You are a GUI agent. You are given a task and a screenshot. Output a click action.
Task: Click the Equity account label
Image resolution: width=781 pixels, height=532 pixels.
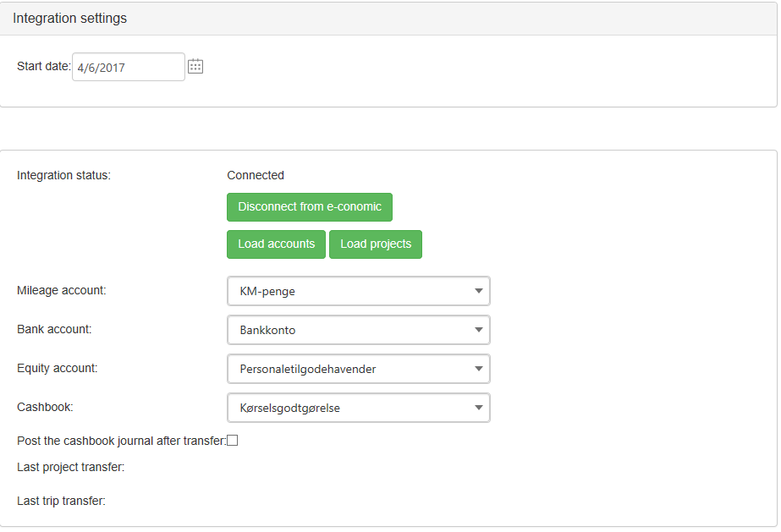[58, 368]
